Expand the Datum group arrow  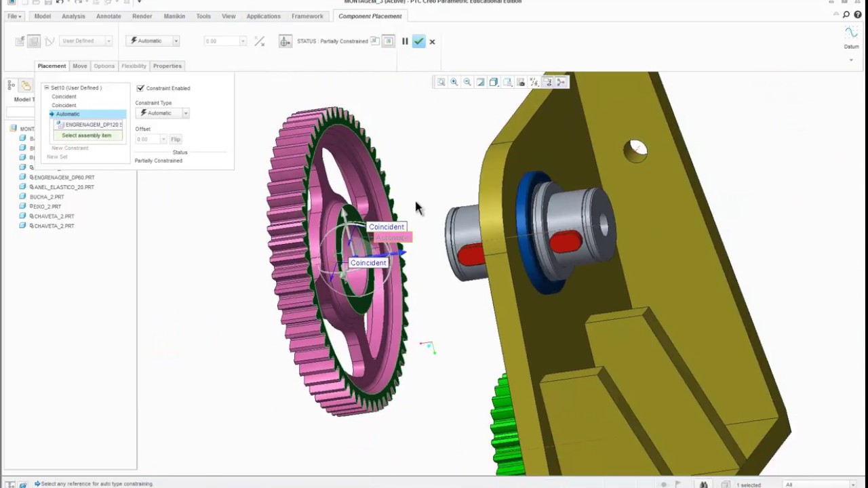(851, 60)
